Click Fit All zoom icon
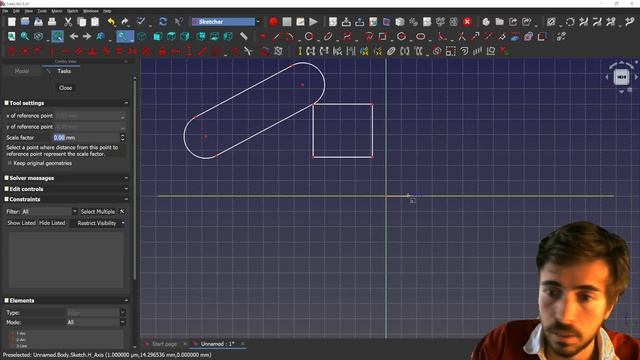This screenshot has width=640, height=360. click(x=11, y=36)
